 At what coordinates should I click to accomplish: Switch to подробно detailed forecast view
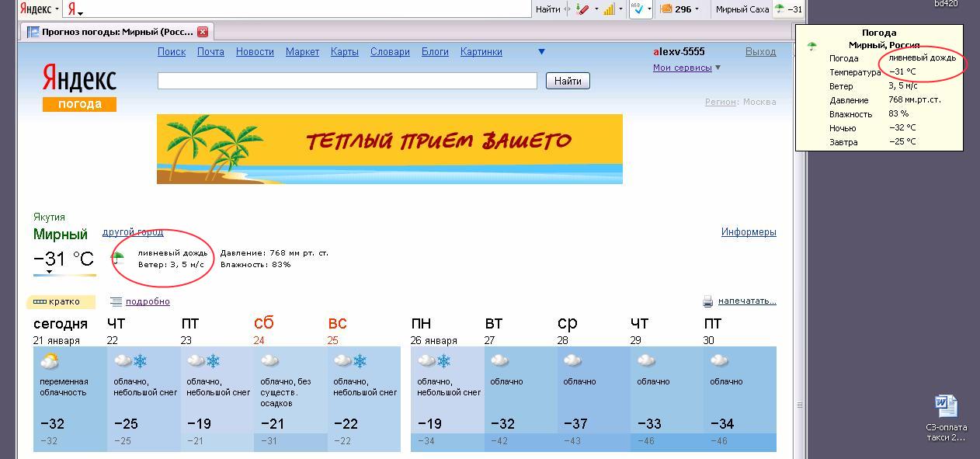pos(147,301)
